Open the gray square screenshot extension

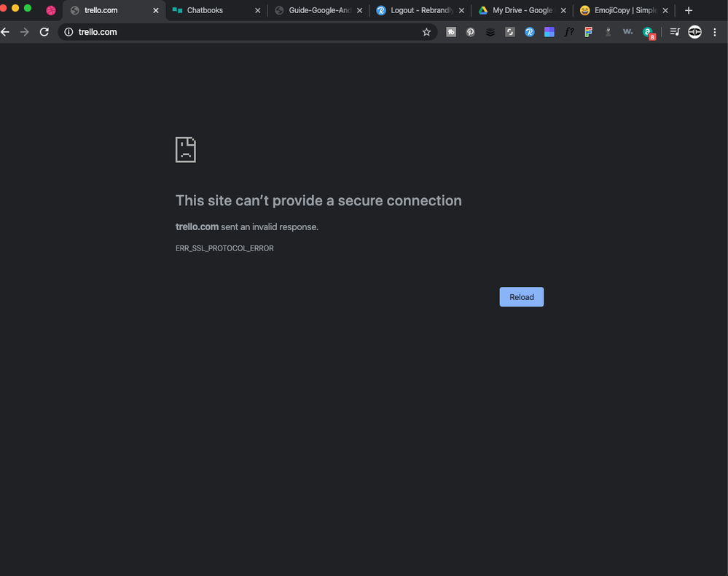point(510,32)
